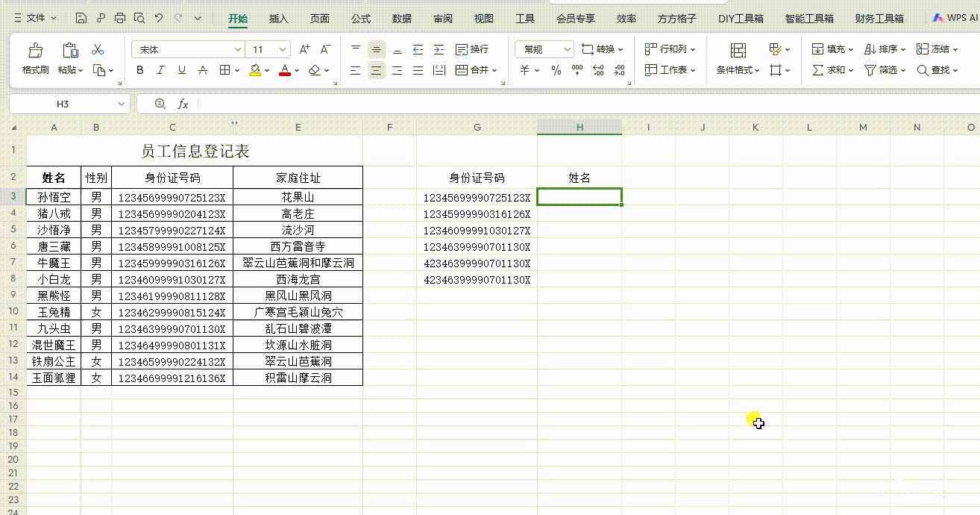
Task: Toggle Middle Align vertical alignment
Action: 377,49
